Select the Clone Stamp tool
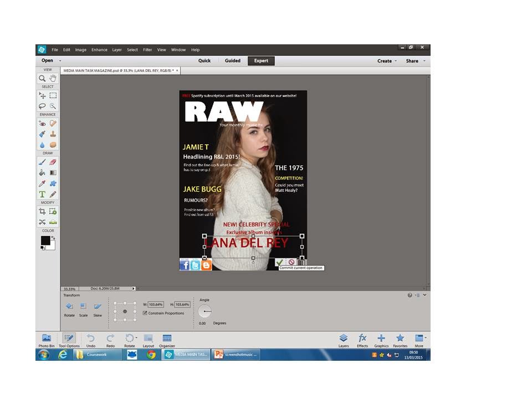The height and width of the screenshot is (399, 532). click(x=53, y=134)
